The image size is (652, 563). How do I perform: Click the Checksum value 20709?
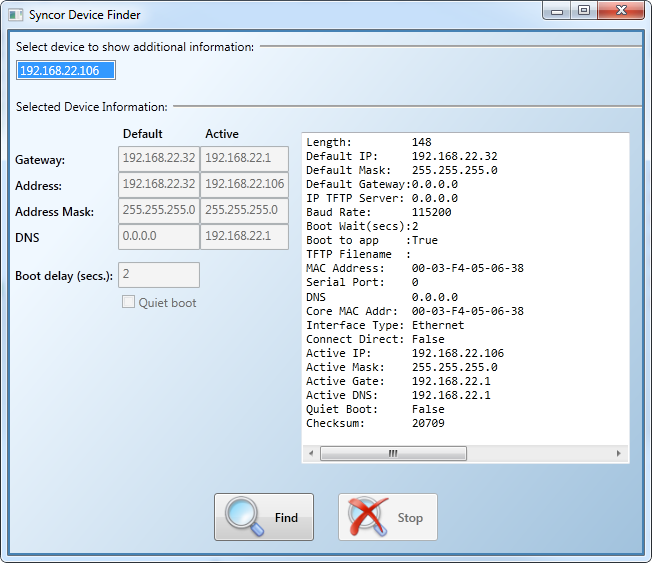click(x=428, y=423)
